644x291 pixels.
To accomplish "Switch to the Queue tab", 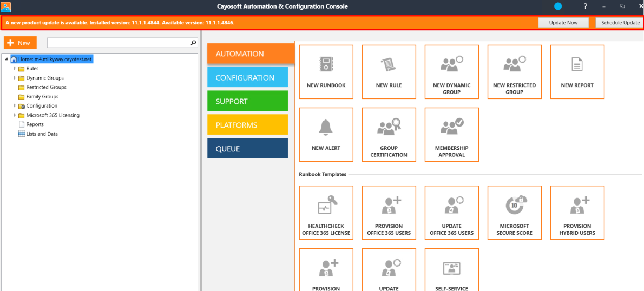I will click(x=248, y=149).
